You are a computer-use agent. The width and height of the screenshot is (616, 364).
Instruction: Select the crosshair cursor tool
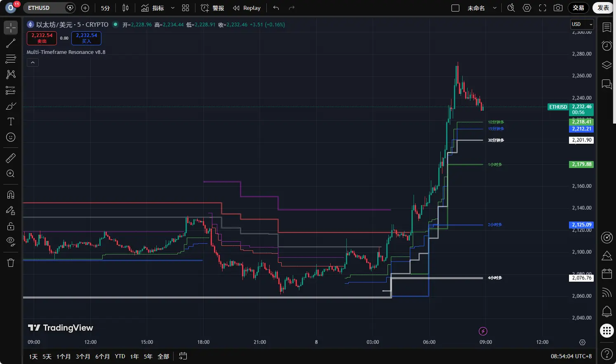(11, 28)
